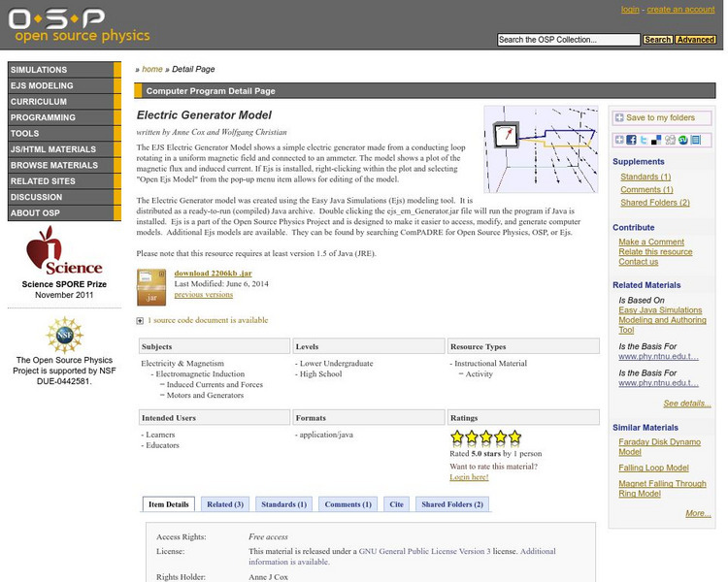Open the Magnet Falling Through Ring Model link

662,488
